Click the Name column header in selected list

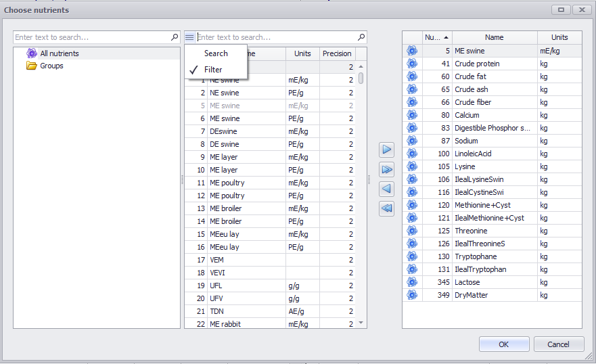(x=495, y=37)
